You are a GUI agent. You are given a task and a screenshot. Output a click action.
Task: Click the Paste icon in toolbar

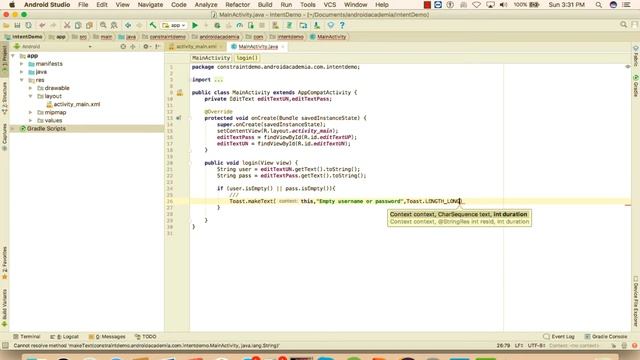(89, 25)
